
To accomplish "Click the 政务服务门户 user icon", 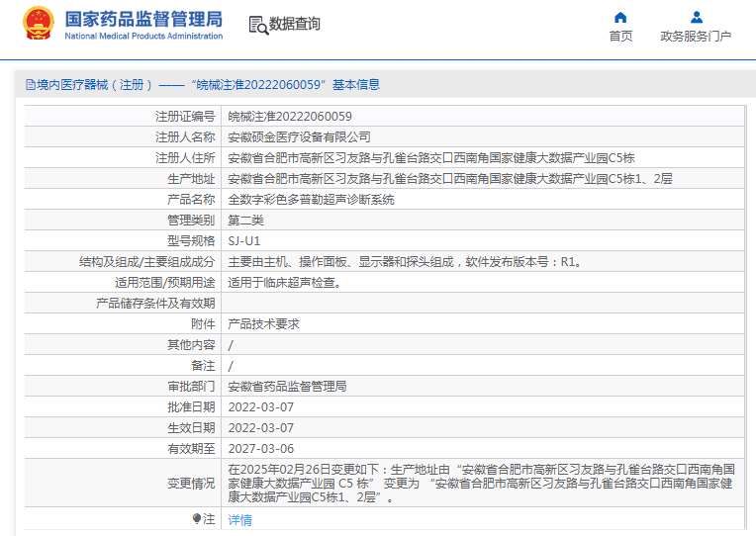I will (697, 18).
